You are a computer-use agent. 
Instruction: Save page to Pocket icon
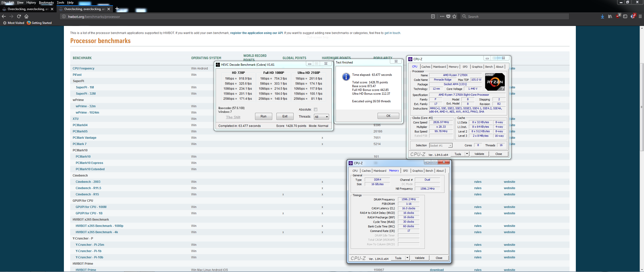point(448,17)
